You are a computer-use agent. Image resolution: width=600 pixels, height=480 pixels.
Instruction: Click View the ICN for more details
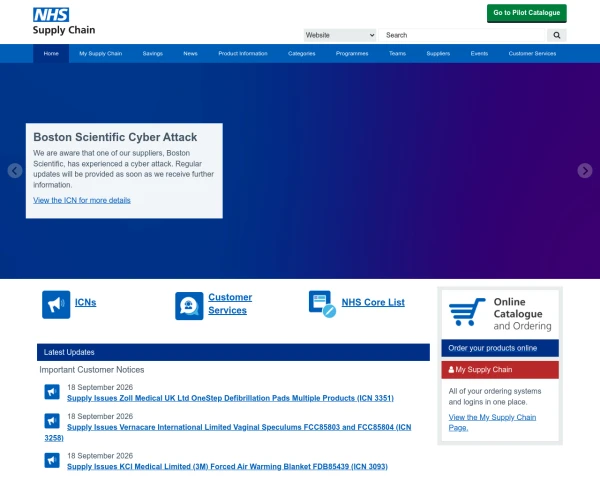(82, 200)
